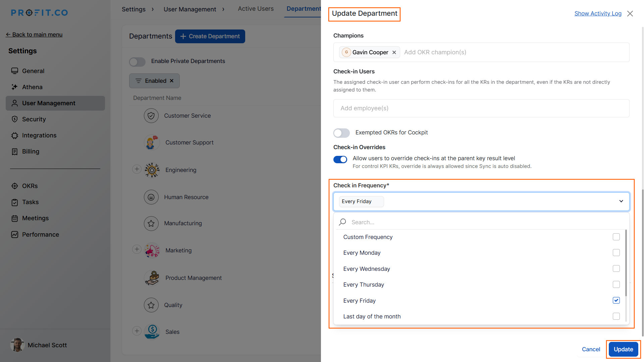Viewport: 644px width, 362px height.
Task: Click the Billing receipt icon
Action: tap(14, 152)
